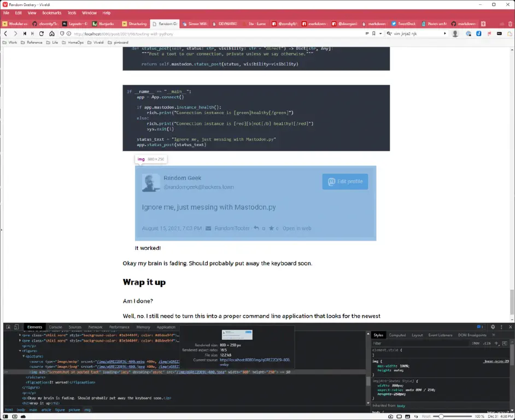The image size is (515, 420).
Task: Switch to the TweetDeck tab
Action: (x=403, y=24)
